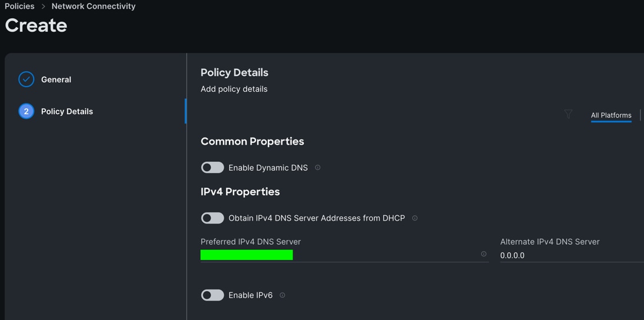Viewport: 644px width, 320px height.
Task: Click the IPv4 Properties section heading
Action: [x=240, y=192]
